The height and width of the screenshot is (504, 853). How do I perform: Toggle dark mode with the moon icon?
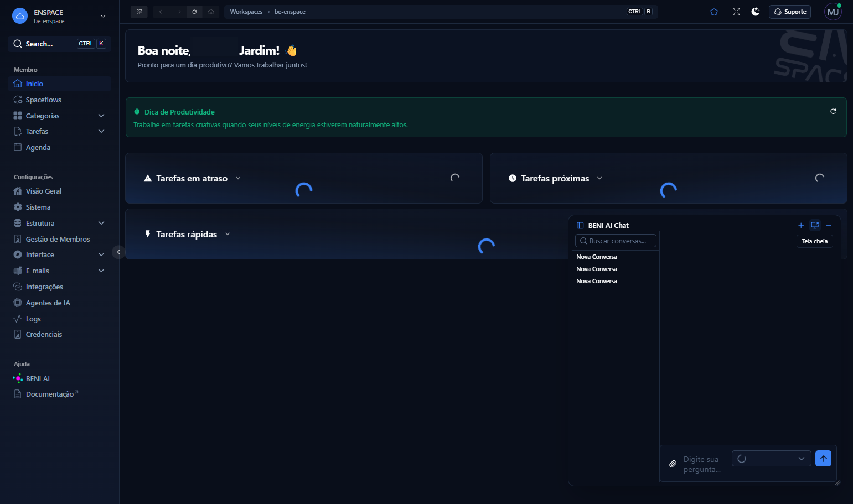point(756,12)
